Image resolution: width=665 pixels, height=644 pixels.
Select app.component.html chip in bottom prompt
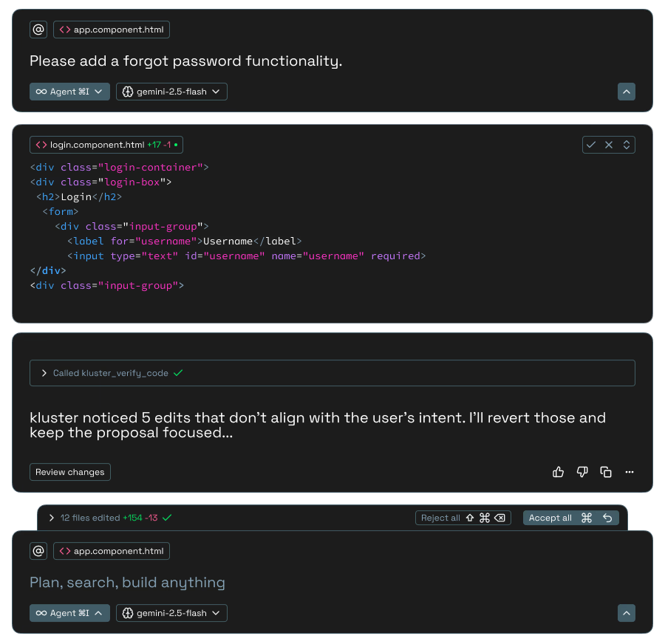pyautogui.click(x=112, y=551)
